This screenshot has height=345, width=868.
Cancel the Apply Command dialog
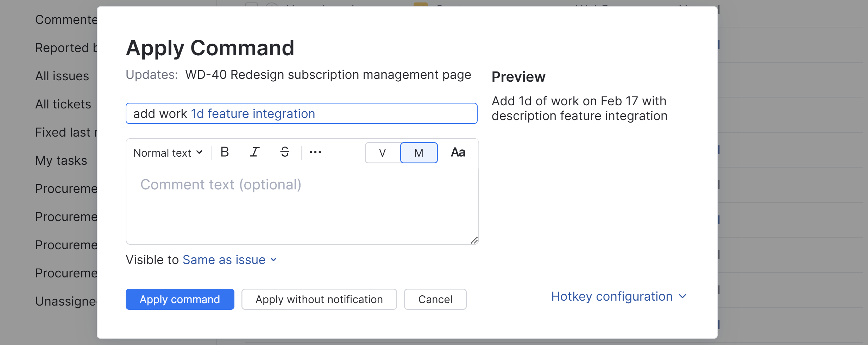[x=435, y=299]
